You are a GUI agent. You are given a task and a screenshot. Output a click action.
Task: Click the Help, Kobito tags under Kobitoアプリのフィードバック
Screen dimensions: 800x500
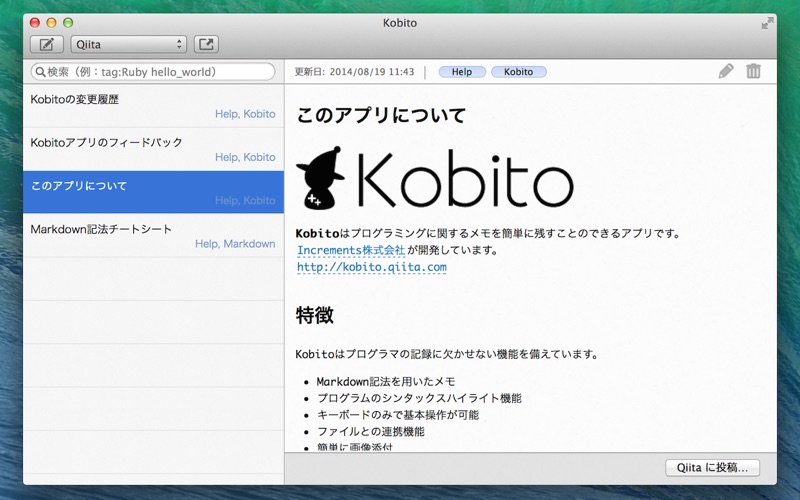pyautogui.click(x=245, y=157)
